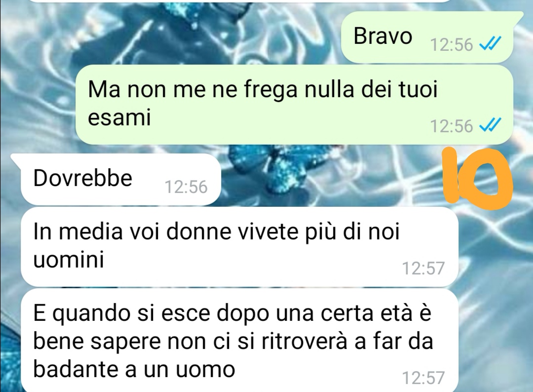The height and width of the screenshot is (392, 533).
Task: Click the orange handwritten IO annotation
Action: coord(478,176)
